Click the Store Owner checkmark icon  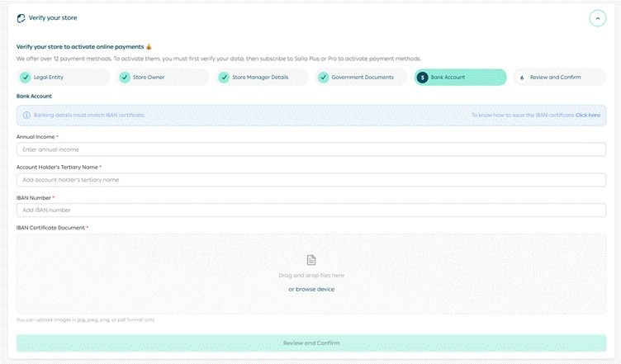(125, 77)
